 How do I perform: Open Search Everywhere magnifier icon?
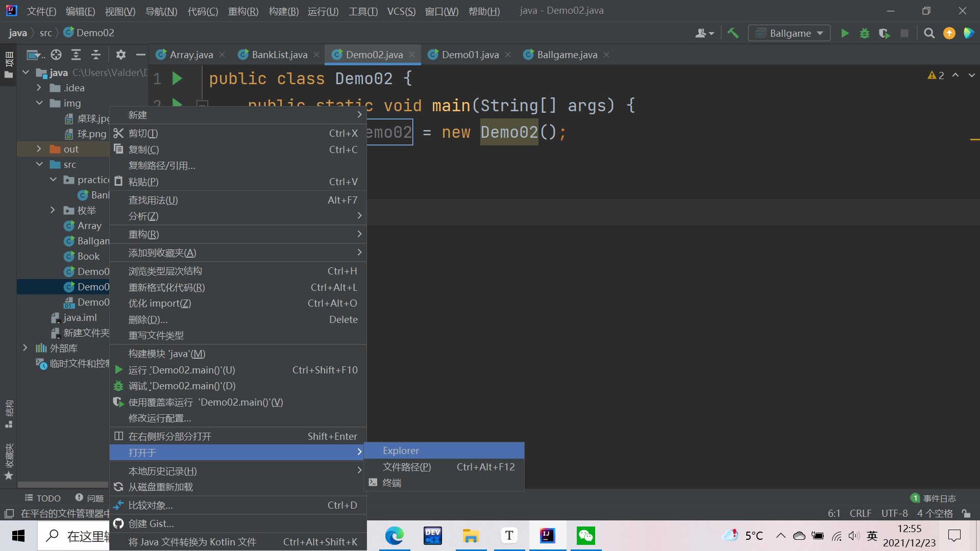(x=929, y=33)
